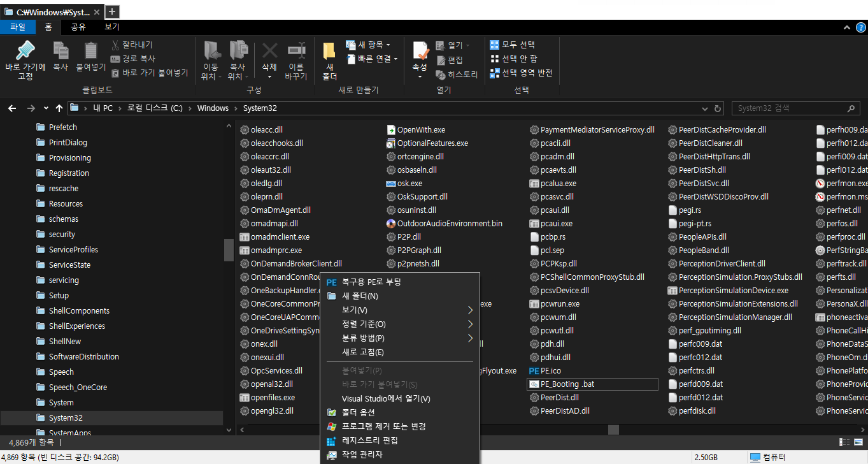Choose 복구용 PE로 부팅 in context menu
The height and width of the screenshot is (464, 868).
[x=399, y=282]
